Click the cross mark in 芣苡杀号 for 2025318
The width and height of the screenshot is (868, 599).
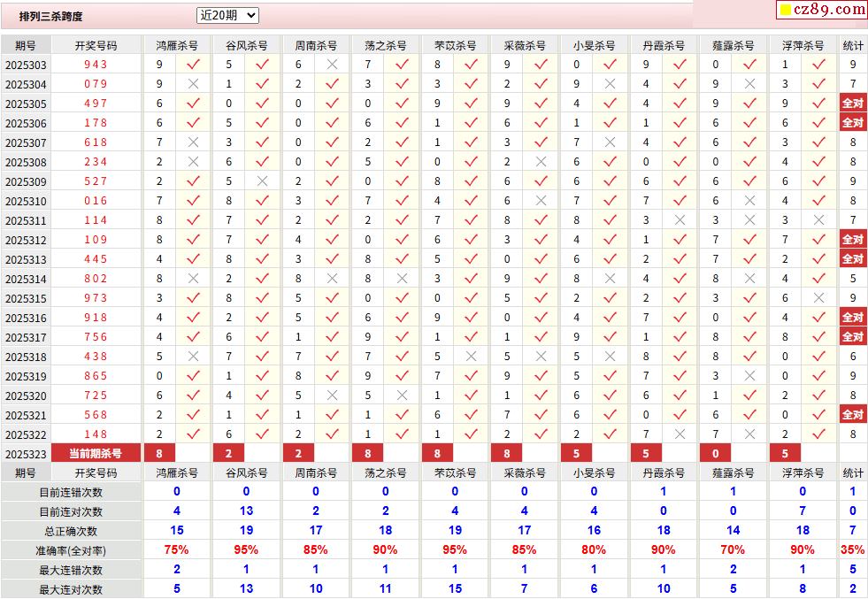471,357
